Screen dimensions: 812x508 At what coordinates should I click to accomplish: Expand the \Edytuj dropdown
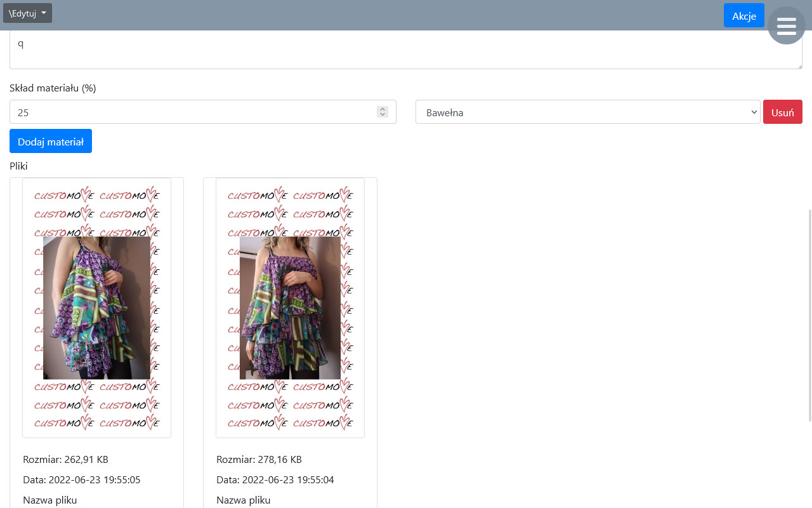pyautogui.click(x=27, y=13)
